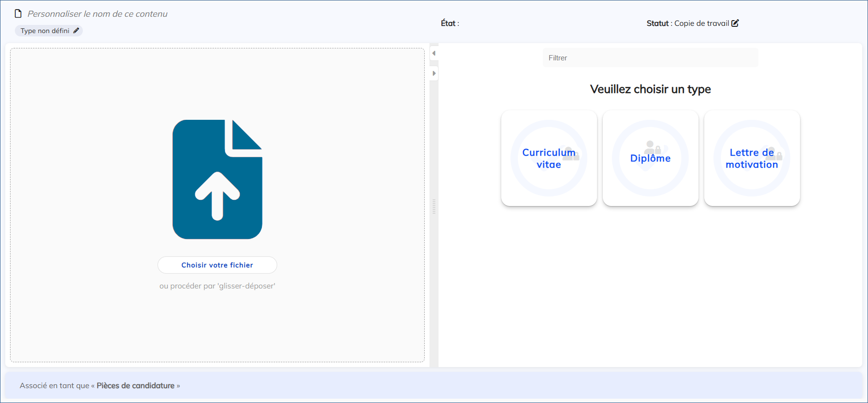
Task: Click the glisser-déposer hint text in drop zone
Action: click(x=217, y=286)
